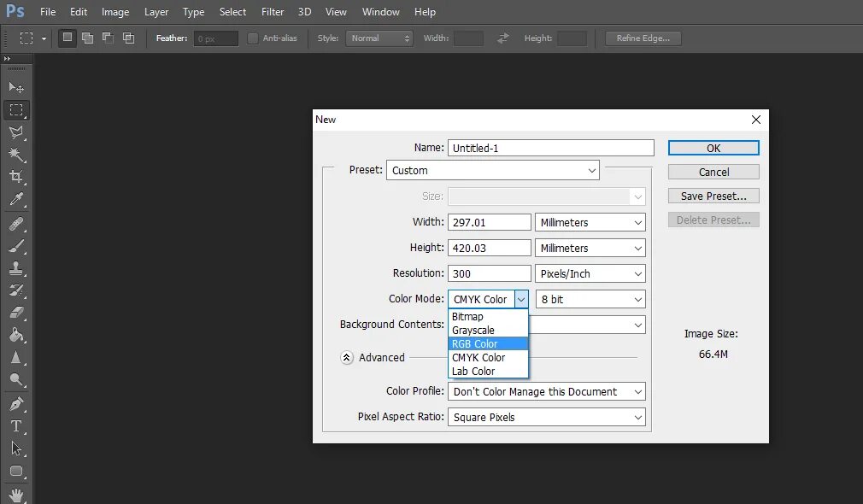Screen dimensions: 863x504
Task: Click OK in the New dialog
Action: point(713,148)
